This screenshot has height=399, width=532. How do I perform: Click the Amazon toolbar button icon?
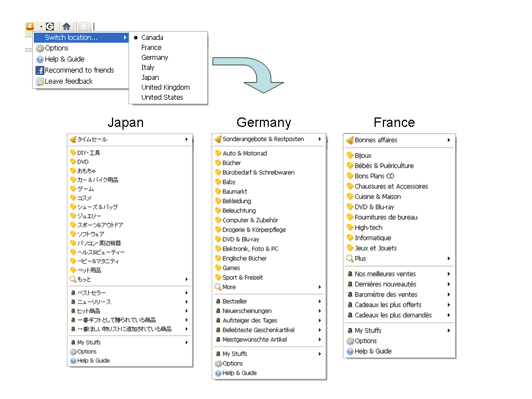click(30, 26)
